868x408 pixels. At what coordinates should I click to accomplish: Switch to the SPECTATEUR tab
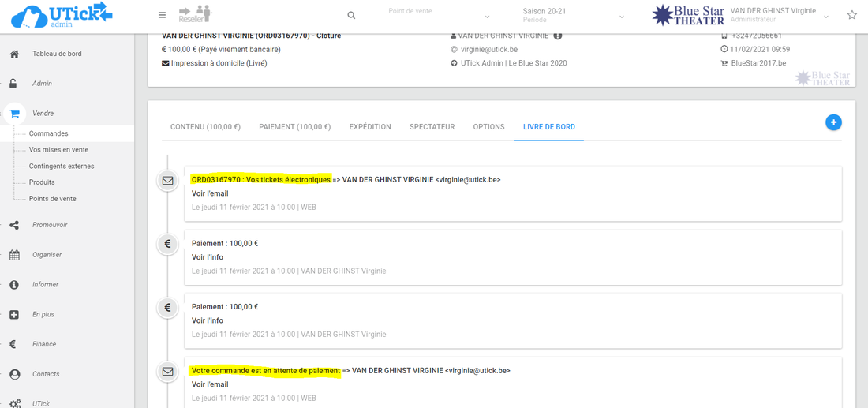[x=432, y=127]
